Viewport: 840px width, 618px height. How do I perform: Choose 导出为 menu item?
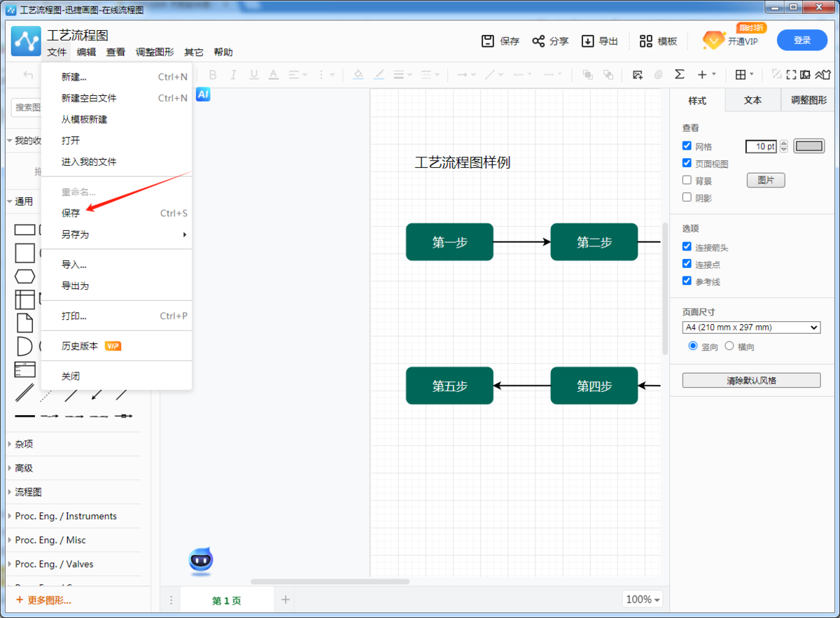[117, 286]
